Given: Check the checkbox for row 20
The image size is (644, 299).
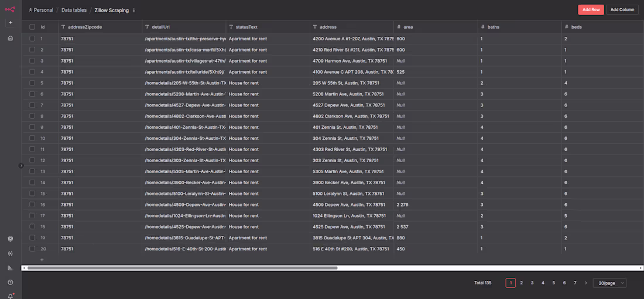Looking at the screenshot, I should tap(32, 249).
